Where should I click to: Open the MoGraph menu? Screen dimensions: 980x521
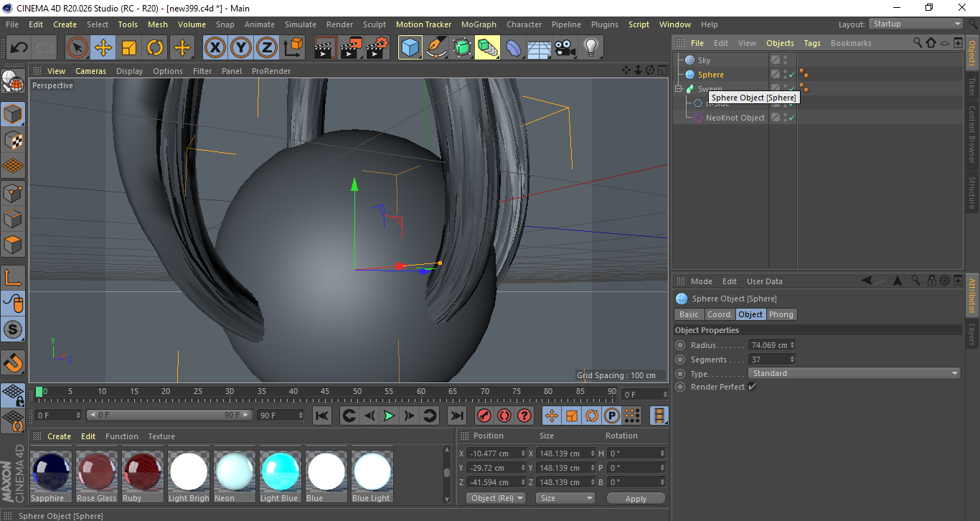click(x=479, y=24)
